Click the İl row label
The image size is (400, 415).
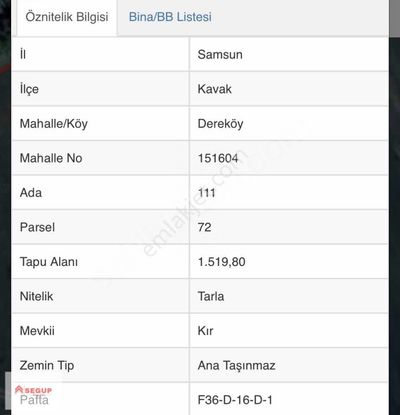(x=23, y=54)
